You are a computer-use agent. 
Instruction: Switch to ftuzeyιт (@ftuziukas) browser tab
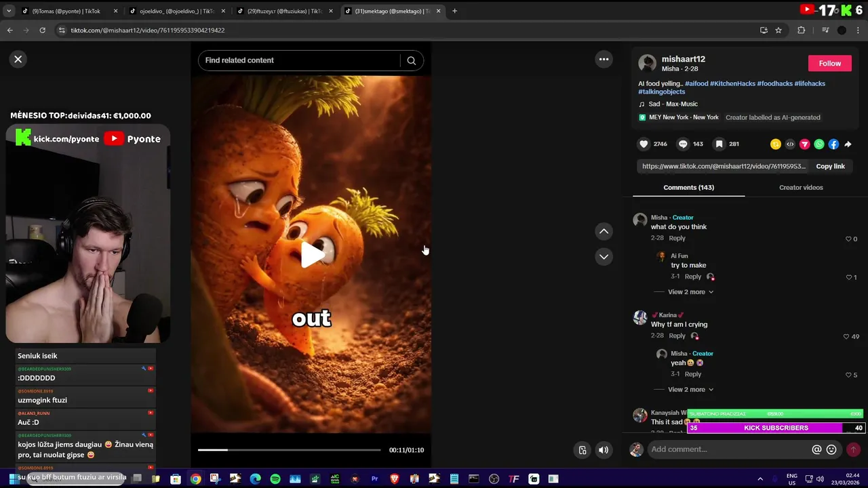[x=285, y=11]
